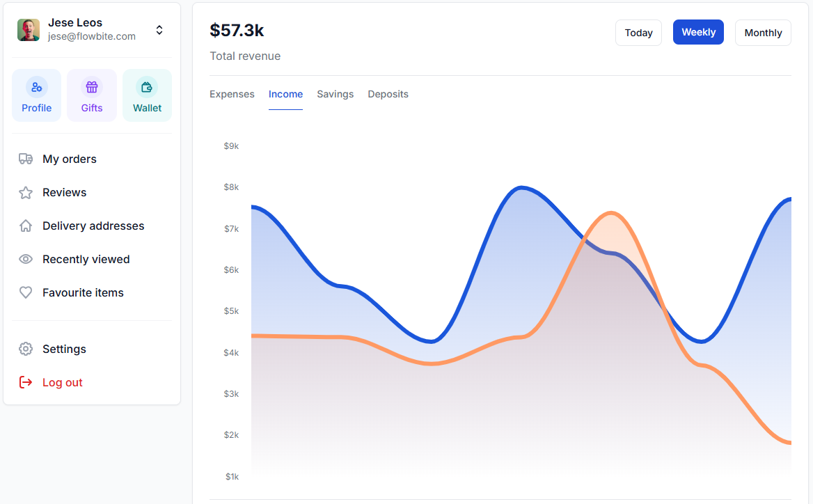813x504 pixels.
Task: Open the Gifts box icon
Action: (x=92, y=87)
